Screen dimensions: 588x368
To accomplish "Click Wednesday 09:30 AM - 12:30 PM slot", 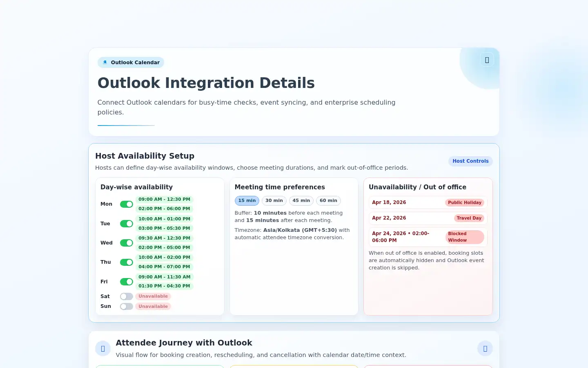I will pos(164,238).
